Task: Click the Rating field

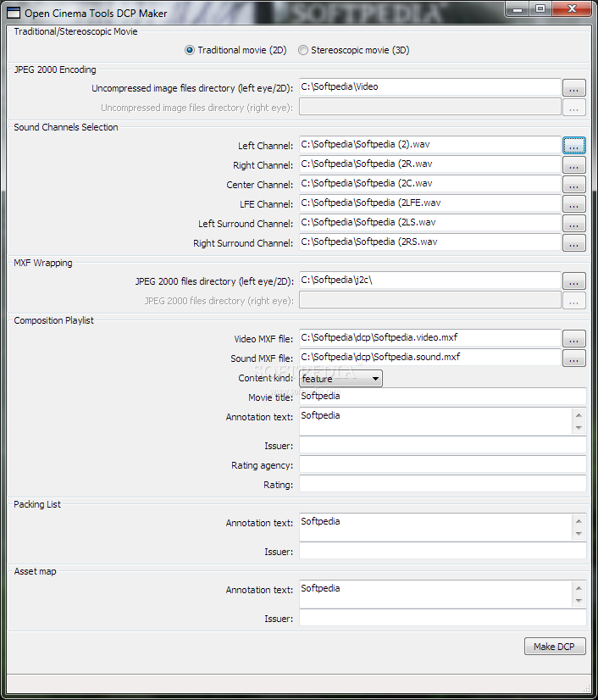Action: point(442,484)
